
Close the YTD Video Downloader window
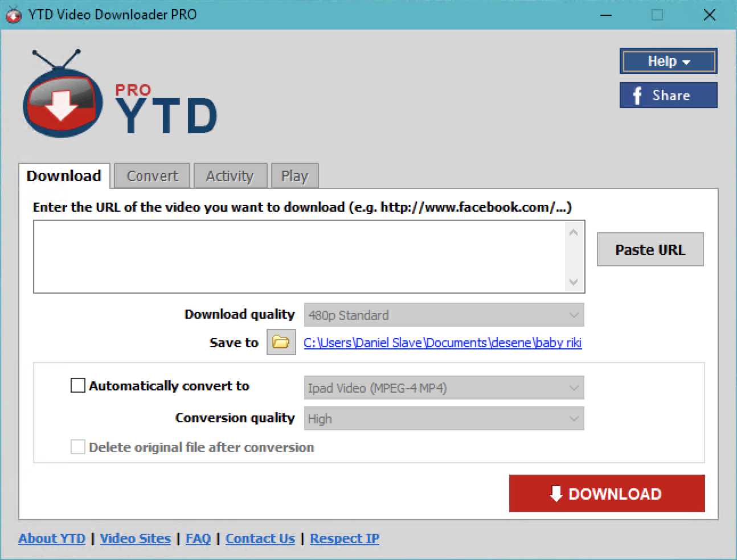709,15
